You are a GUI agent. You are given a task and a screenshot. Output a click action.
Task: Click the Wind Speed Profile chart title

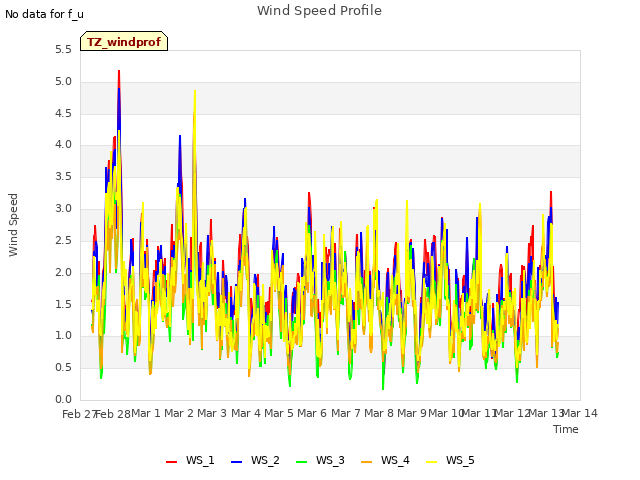[x=319, y=11]
